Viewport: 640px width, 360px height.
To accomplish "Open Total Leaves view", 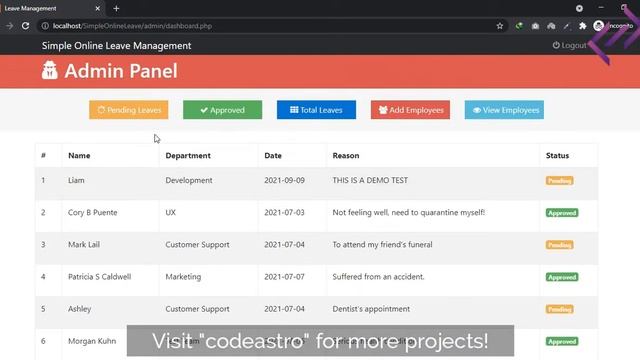I will coord(316,110).
